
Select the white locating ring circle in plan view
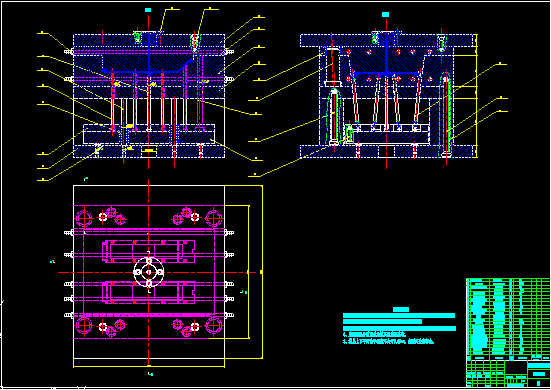tap(149, 272)
